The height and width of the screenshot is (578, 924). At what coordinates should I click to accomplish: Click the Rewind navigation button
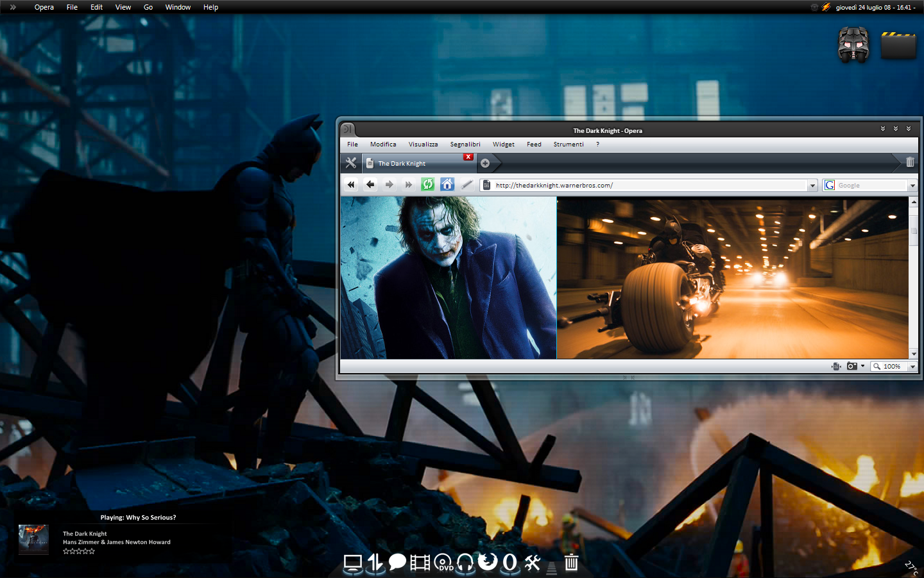tap(351, 185)
